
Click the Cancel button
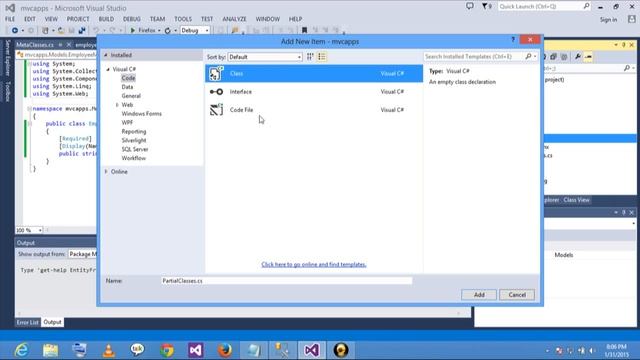(517, 295)
